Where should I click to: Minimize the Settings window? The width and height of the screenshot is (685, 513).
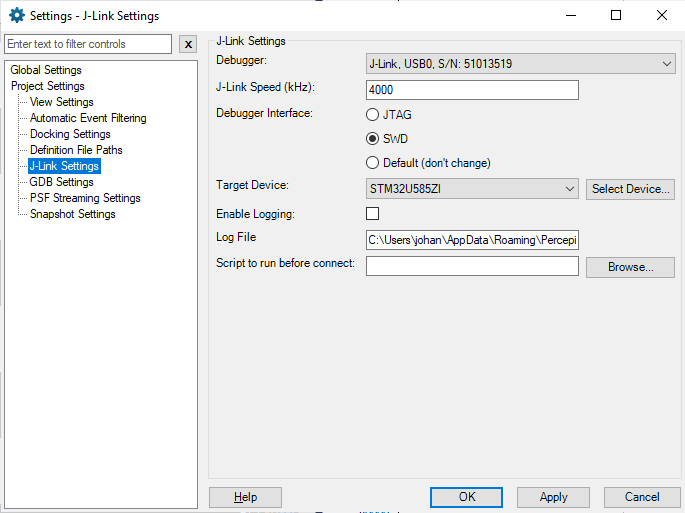(x=571, y=15)
